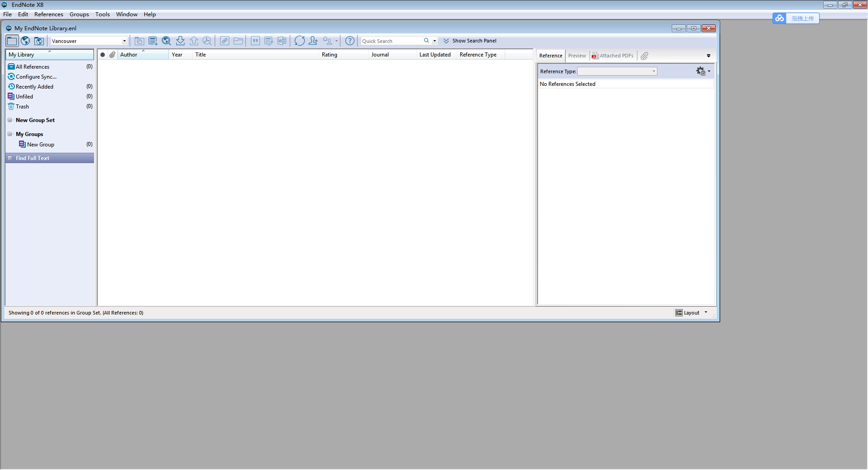This screenshot has width=868, height=470.
Task: Click Format Bibliography toolbar icon
Action: coord(269,41)
